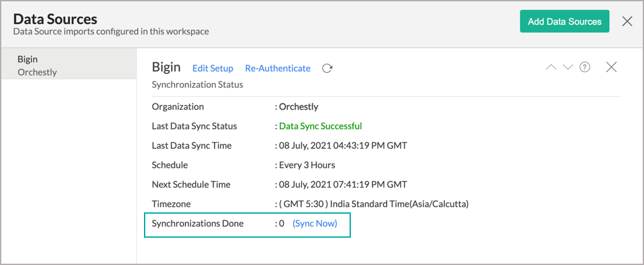
Task: Click the workspace imports description text
Action: pos(111,31)
